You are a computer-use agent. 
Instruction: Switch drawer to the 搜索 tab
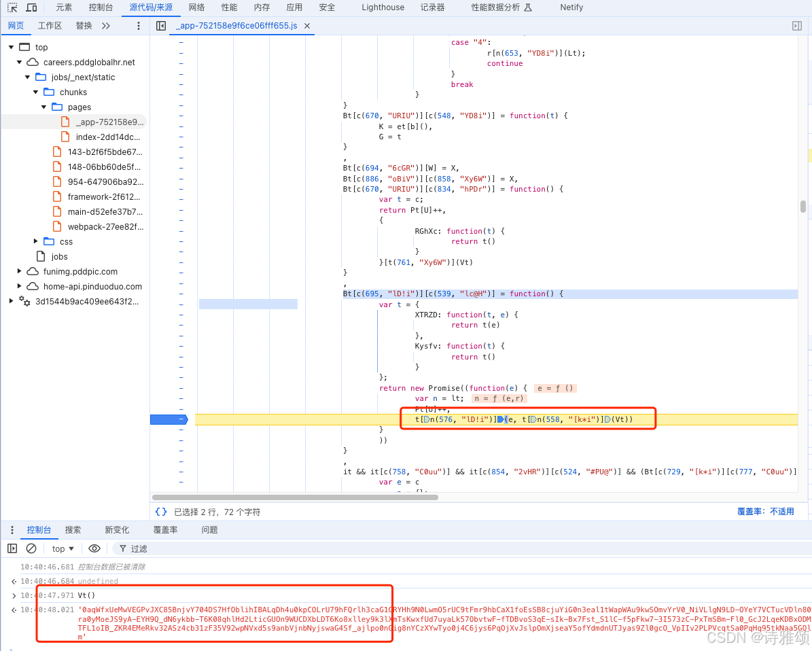tap(73, 530)
